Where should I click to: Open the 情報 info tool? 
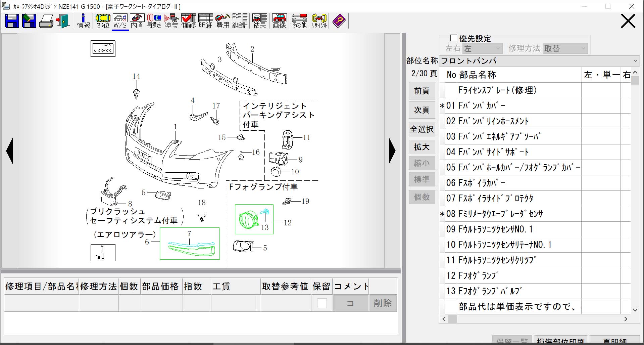(x=83, y=21)
